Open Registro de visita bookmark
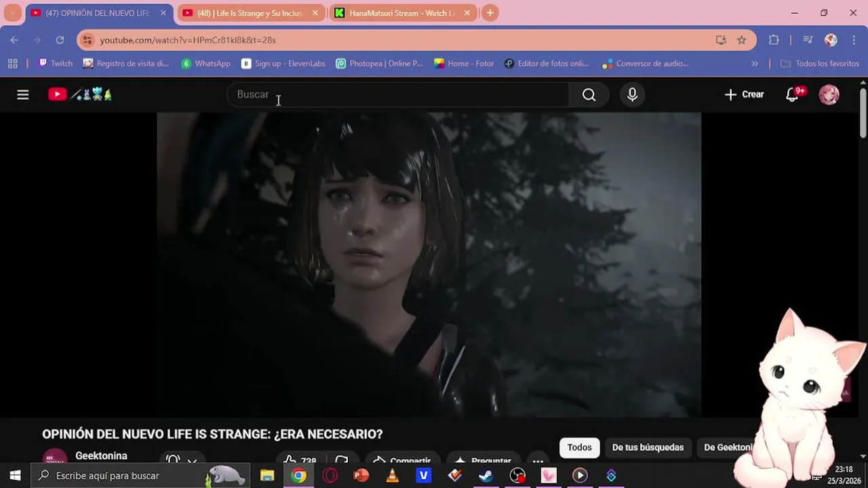 (126, 64)
